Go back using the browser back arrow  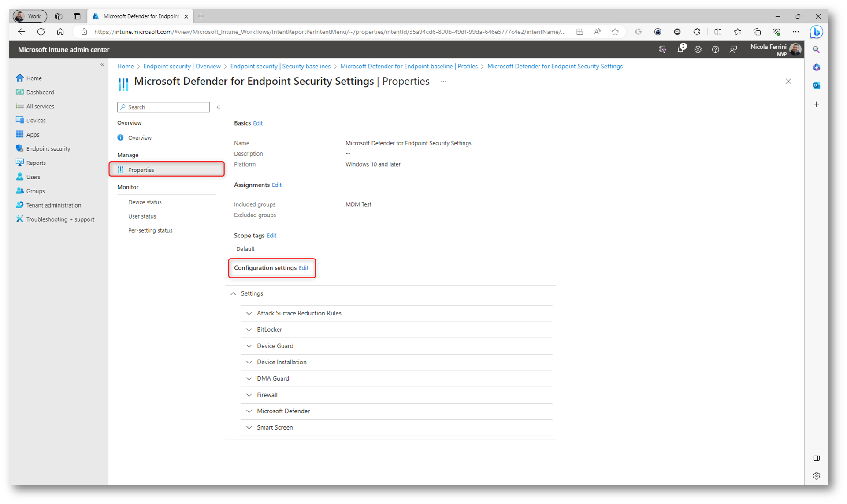pos(22,32)
